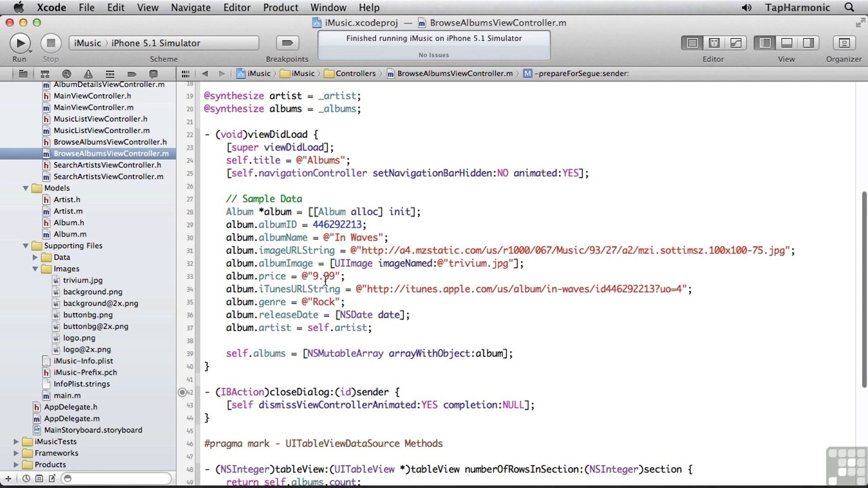Select the Assistant editor
The image size is (868, 488).
(714, 43)
